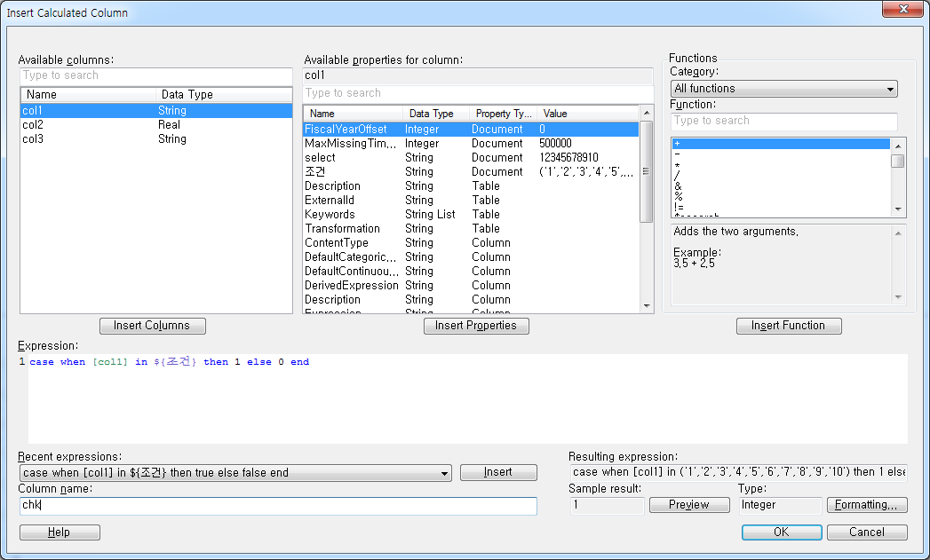Image resolution: width=930 pixels, height=560 pixels.
Task: Select col2 Real column row
Action: pos(156,125)
